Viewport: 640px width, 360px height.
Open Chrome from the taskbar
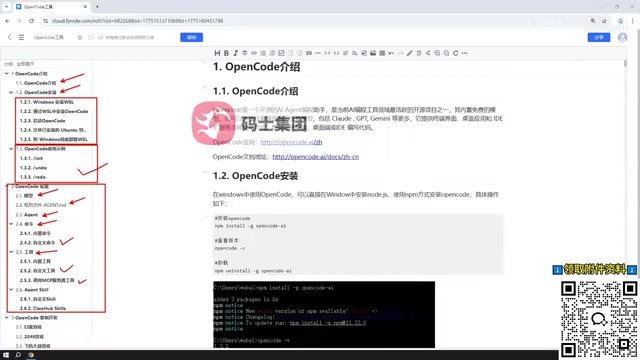(x=31, y=355)
